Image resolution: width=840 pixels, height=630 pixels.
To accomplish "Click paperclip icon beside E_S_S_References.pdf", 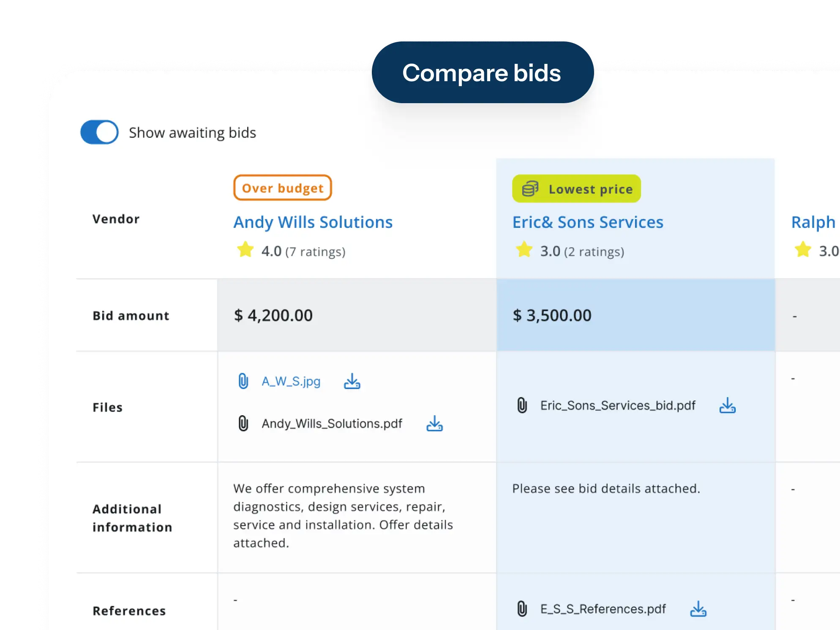I will [522, 609].
